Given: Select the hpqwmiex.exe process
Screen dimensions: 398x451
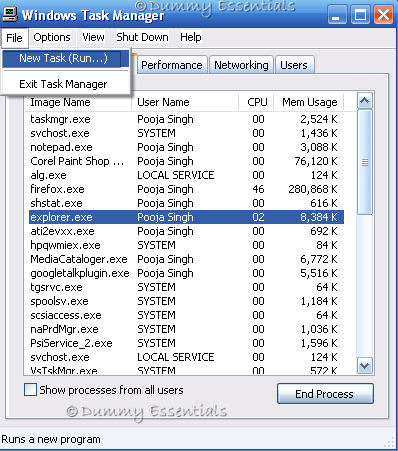Looking at the screenshot, I should (186, 245).
